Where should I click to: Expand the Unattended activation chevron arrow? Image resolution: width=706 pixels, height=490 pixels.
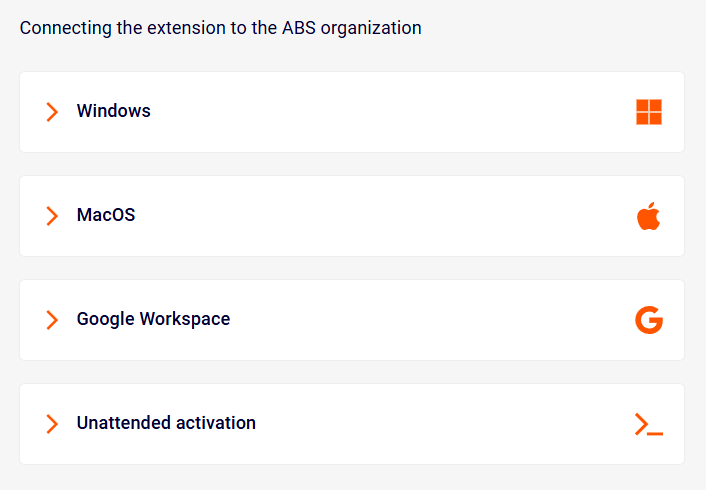coord(52,424)
